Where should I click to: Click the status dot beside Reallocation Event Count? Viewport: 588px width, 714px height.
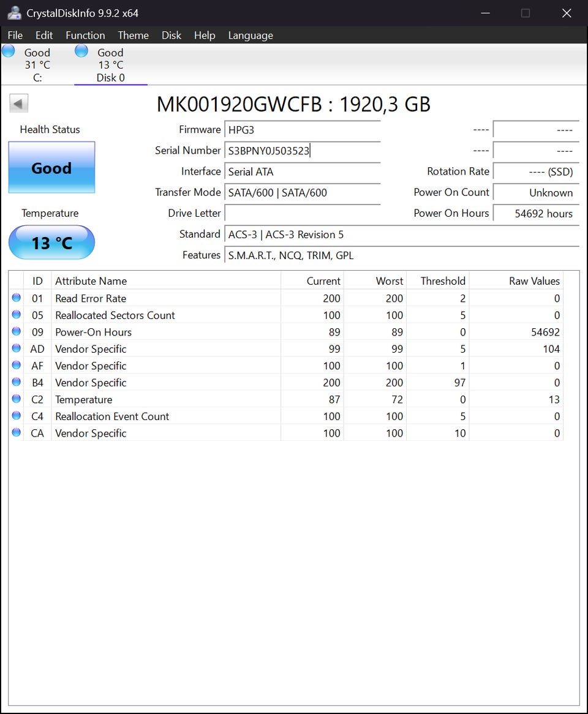click(x=17, y=416)
